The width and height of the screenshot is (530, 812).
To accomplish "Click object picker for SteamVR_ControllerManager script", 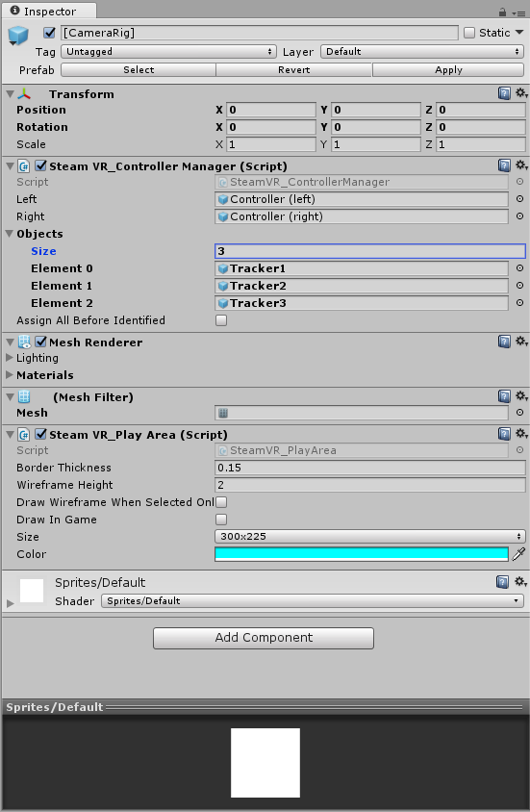I will click(x=519, y=182).
